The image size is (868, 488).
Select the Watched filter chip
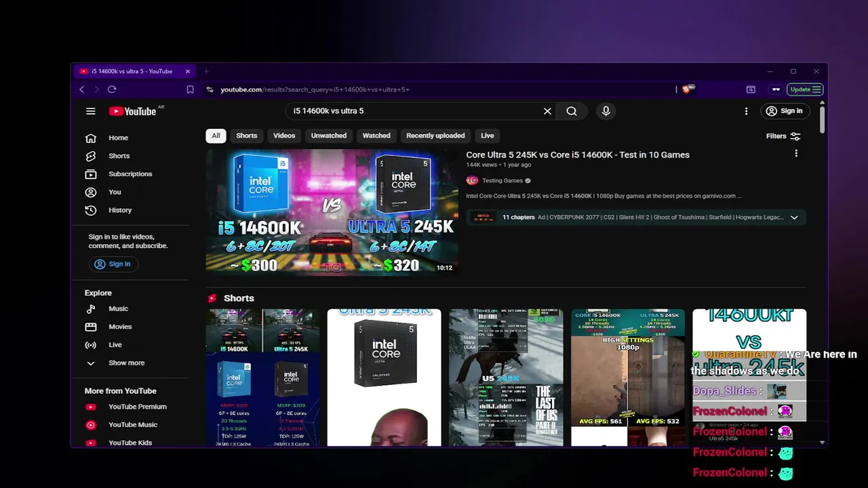[x=376, y=136]
